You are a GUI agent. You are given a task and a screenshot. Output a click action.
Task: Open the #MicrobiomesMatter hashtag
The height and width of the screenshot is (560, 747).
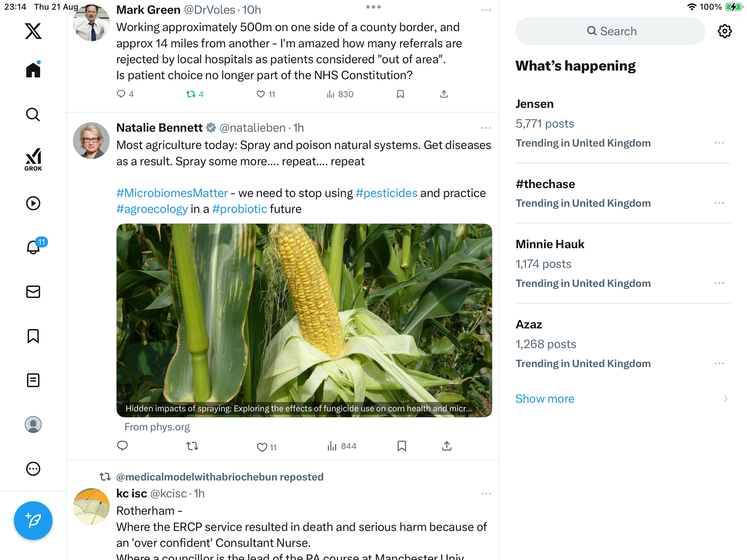coord(172,193)
